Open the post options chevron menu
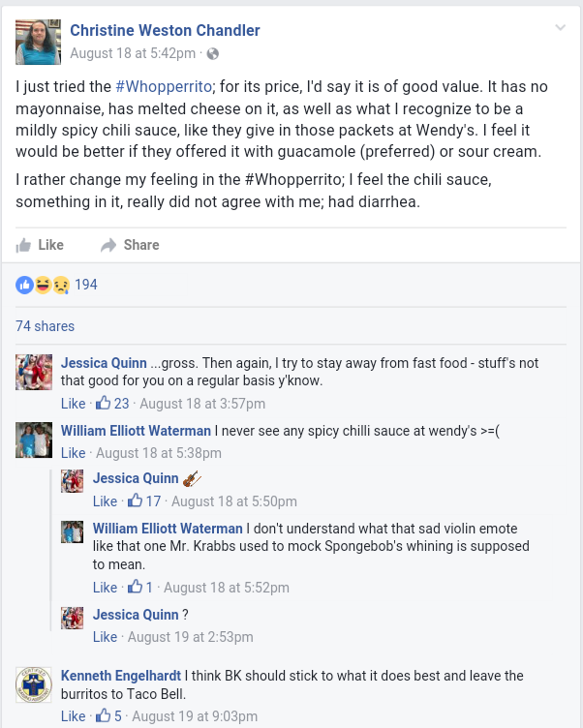Image resolution: width=583 pixels, height=728 pixels. pos(560,27)
